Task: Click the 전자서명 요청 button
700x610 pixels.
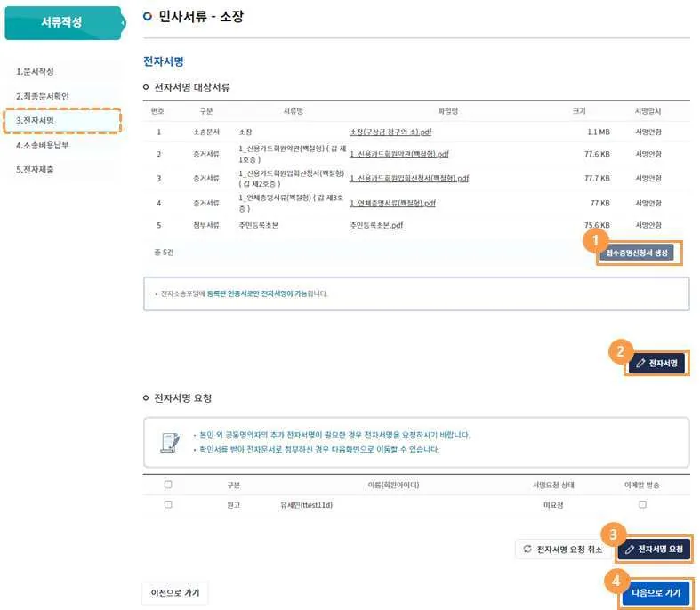Action: pyautogui.click(x=654, y=549)
